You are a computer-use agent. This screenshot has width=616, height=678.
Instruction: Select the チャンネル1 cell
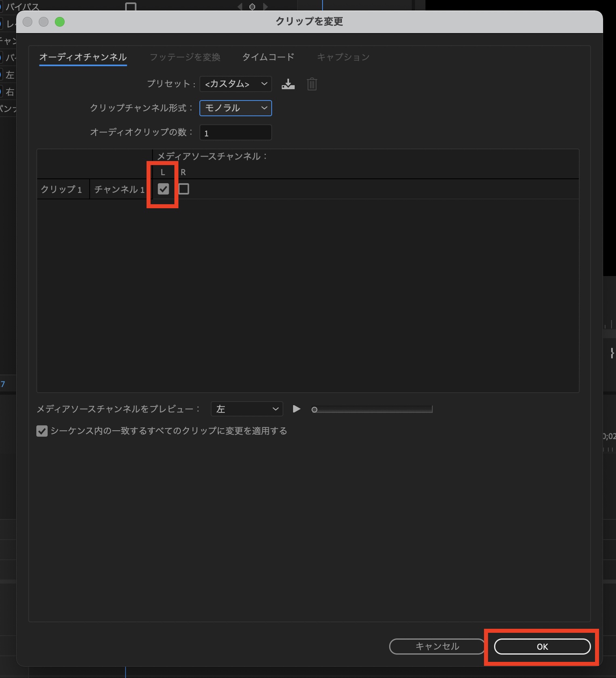119,189
